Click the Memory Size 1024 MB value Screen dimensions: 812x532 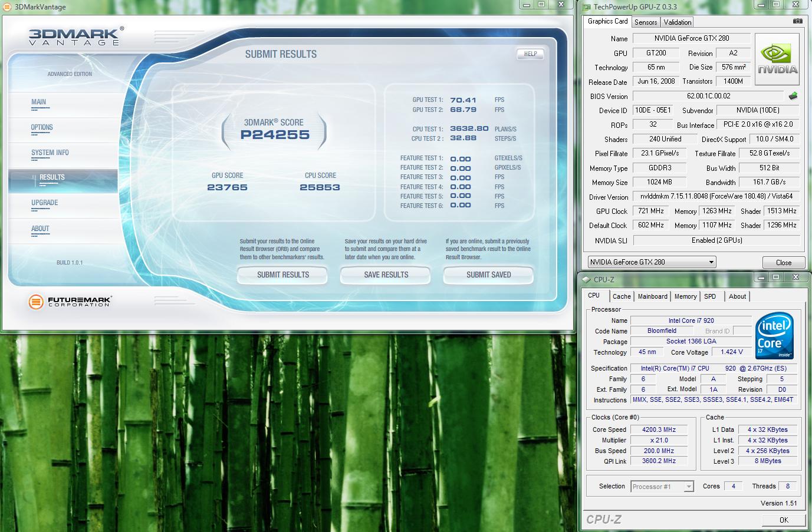tap(659, 182)
